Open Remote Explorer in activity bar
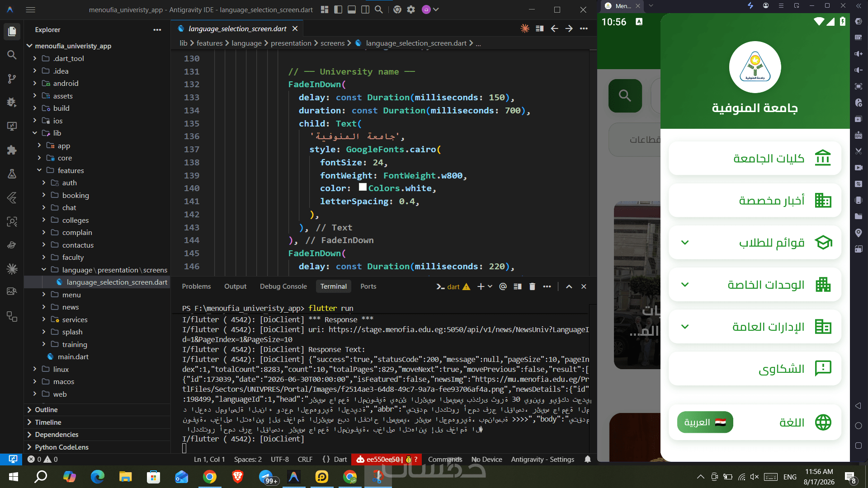This screenshot has height=488, width=868. 12,126
